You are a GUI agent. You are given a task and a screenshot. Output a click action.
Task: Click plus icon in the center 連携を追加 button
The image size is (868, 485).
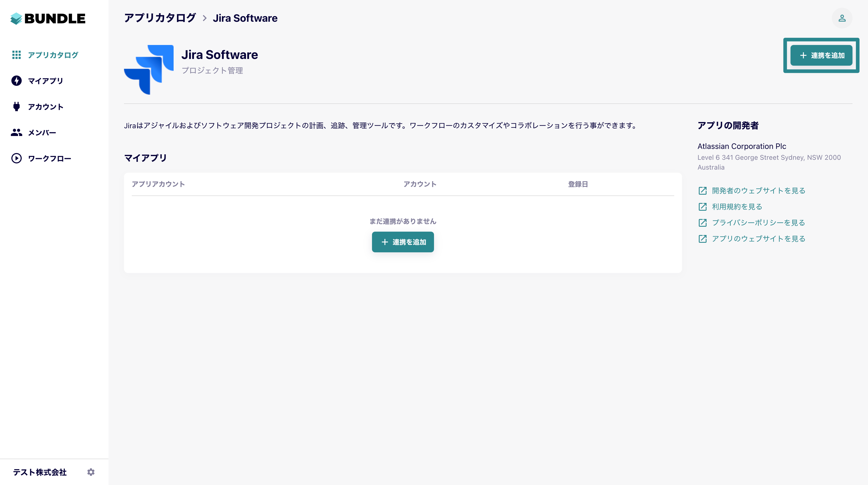point(385,242)
